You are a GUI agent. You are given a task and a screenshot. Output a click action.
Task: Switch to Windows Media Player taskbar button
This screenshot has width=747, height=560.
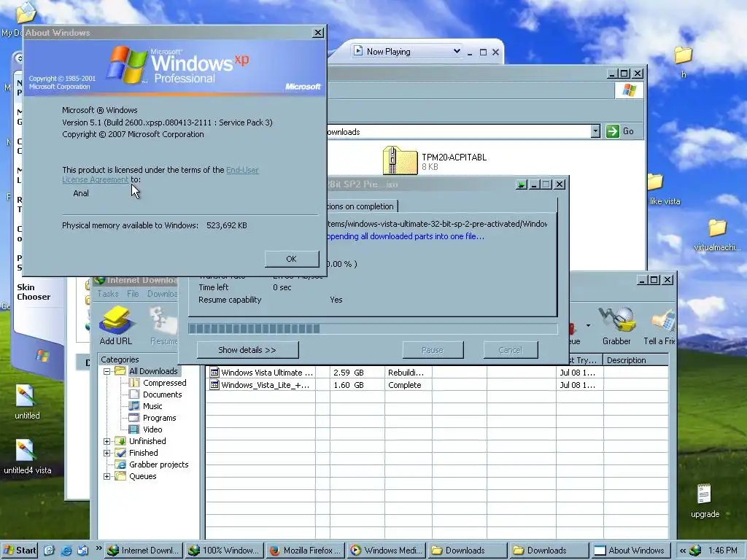click(387, 551)
